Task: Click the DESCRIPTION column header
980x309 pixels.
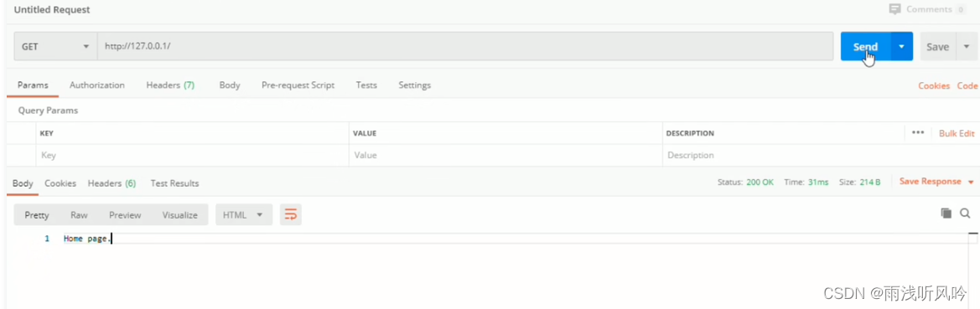Action: [690, 134]
